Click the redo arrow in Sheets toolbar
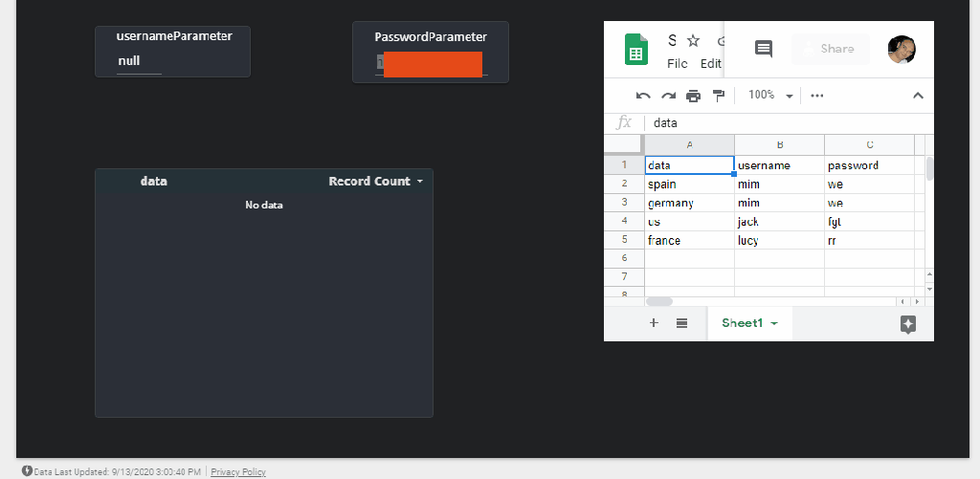This screenshot has height=479, width=980. pyautogui.click(x=668, y=96)
